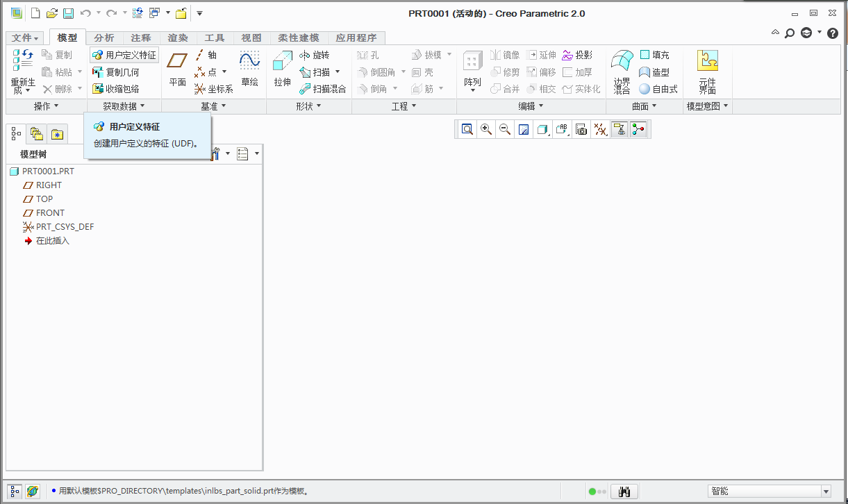
Task: Open the Freestyle (自由式) tool
Action: [x=658, y=89]
